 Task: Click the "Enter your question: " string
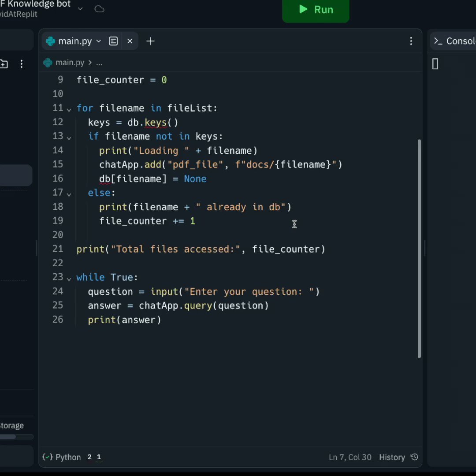(x=249, y=291)
